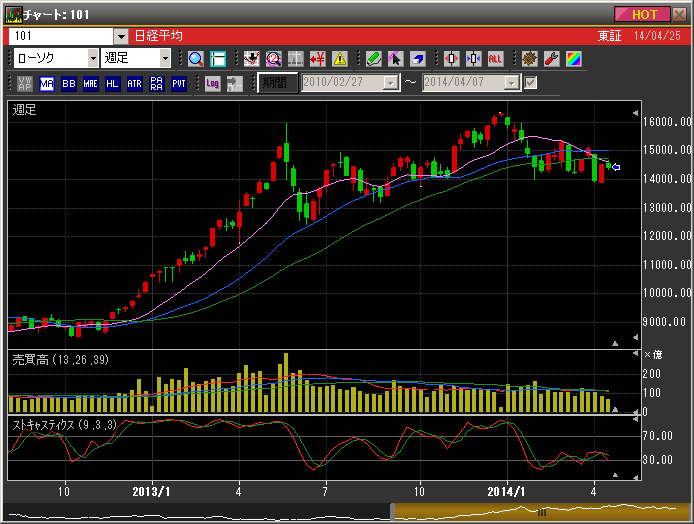The height and width of the screenshot is (524, 694).
Task: Click the yellow warning alert icon
Action: [x=339, y=58]
